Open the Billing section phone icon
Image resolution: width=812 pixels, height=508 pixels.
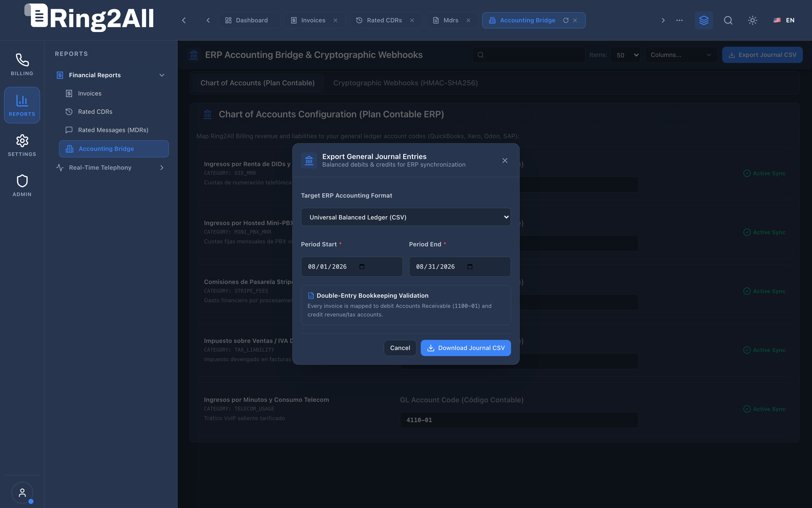click(x=22, y=65)
